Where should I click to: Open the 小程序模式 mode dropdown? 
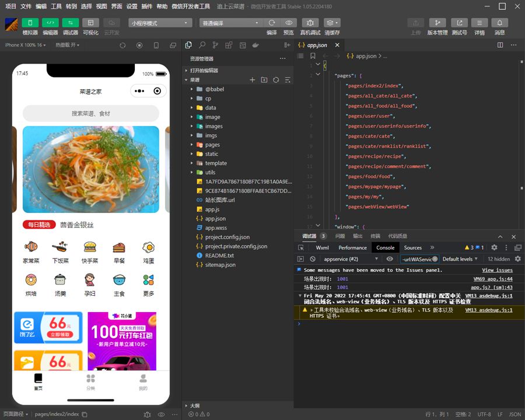pos(160,23)
